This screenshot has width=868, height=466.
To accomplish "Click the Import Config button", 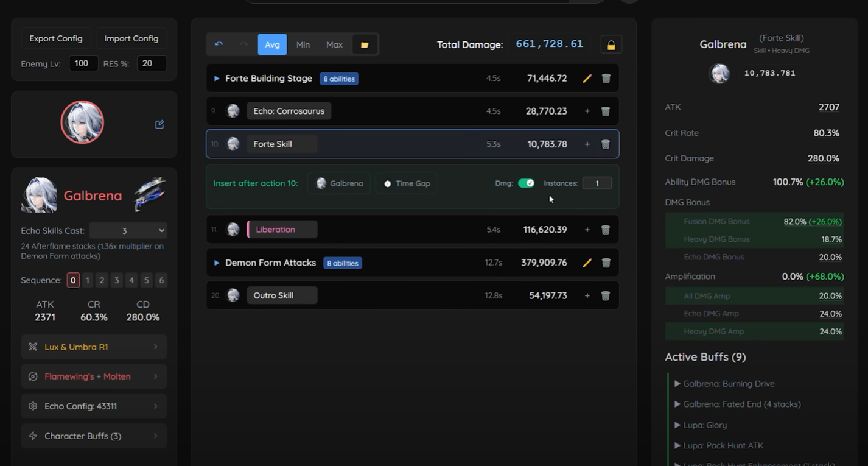I will [131, 38].
